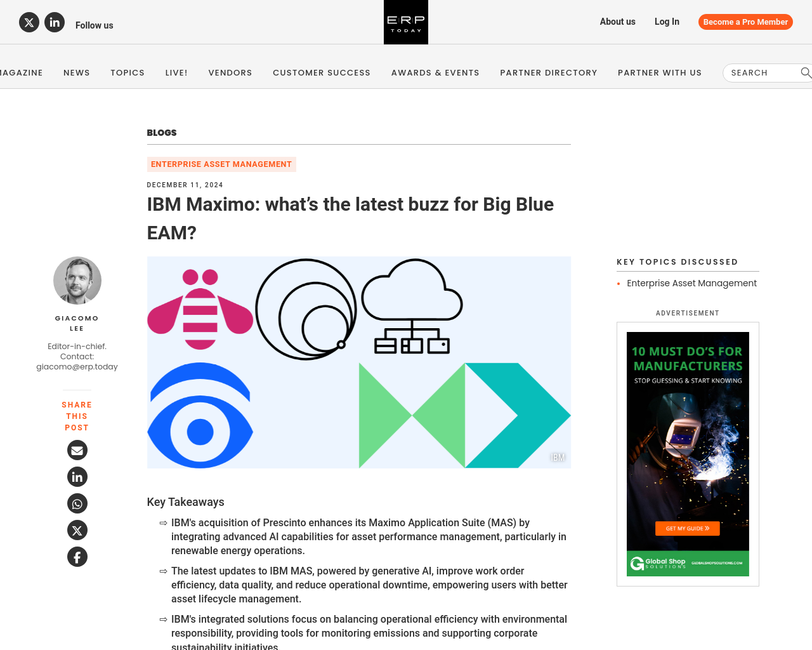
Task: Click the takeaway about generative AI updates
Action: pos(369,585)
